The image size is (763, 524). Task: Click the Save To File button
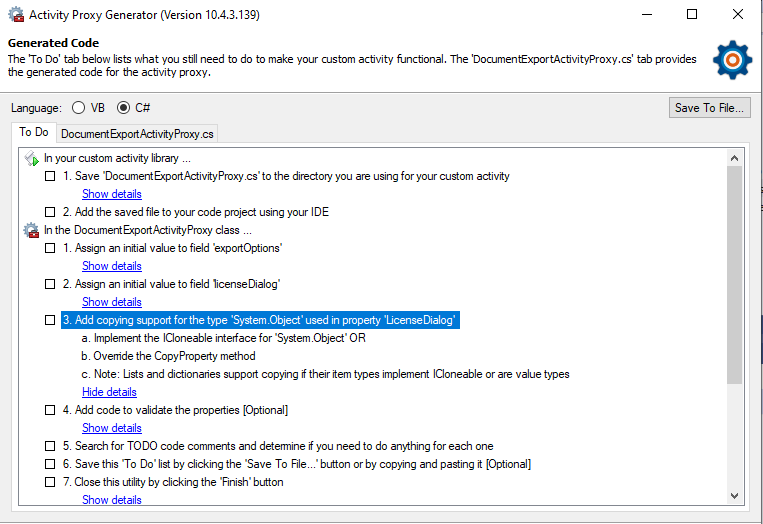pyautogui.click(x=709, y=108)
